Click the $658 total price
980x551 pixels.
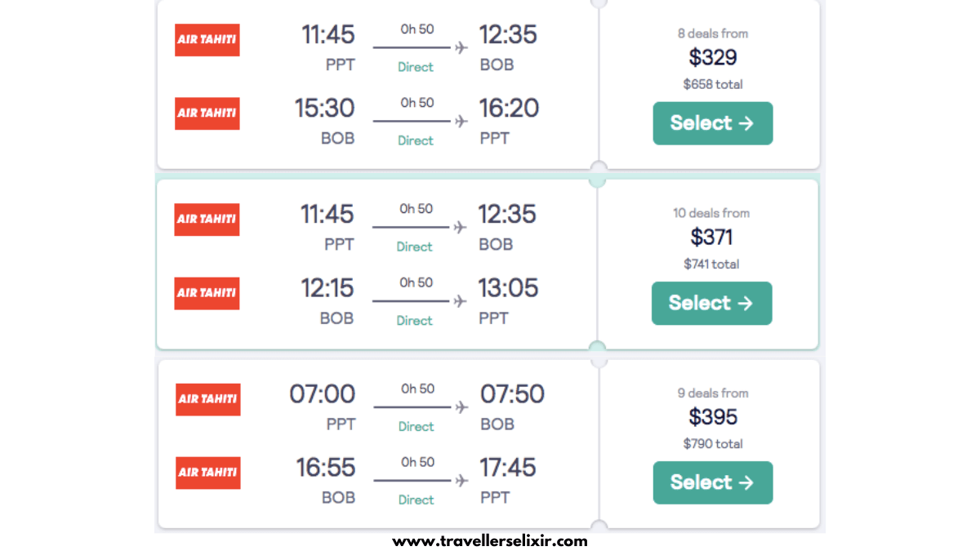click(713, 84)
